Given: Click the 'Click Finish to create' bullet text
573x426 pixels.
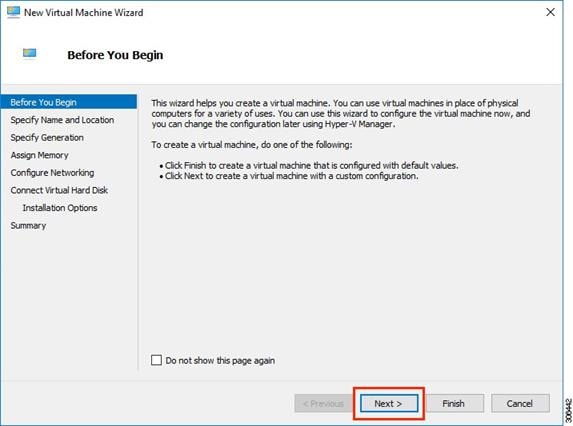Looking at the screenshot, I should [x=311, y=166].
